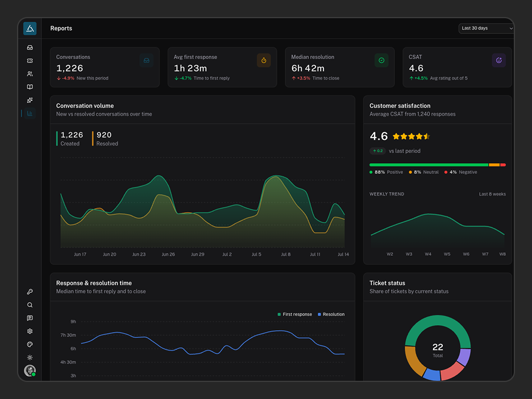Open settings with the gear icon
Screen dimensions: 532x399
click(x=30, y=331)
